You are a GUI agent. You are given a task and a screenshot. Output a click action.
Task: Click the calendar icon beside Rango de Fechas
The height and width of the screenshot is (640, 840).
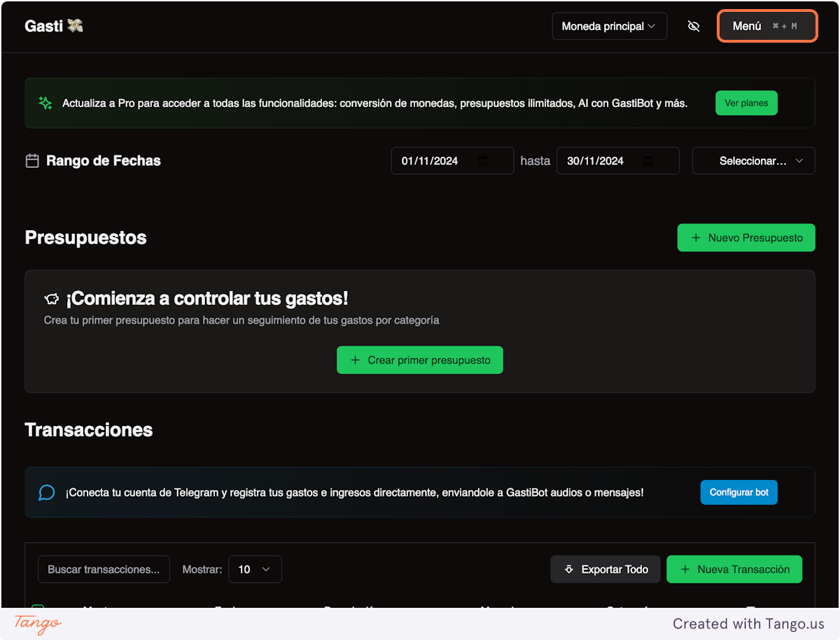tap(32, 161)
